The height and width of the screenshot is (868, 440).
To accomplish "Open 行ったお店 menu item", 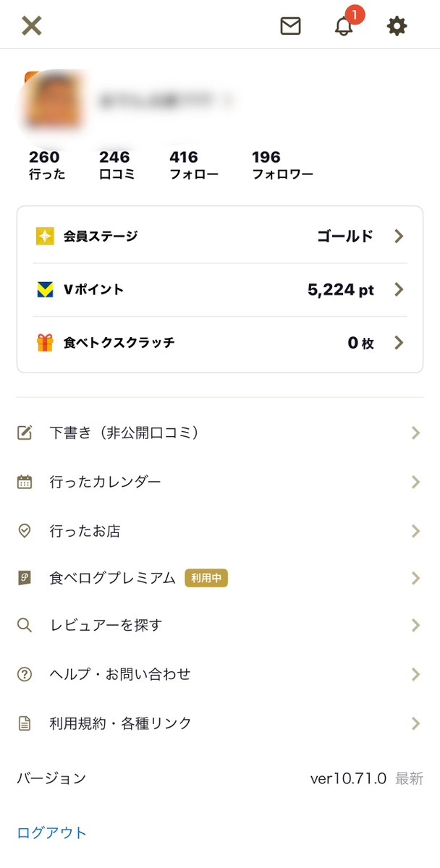I will pos(220,531).
